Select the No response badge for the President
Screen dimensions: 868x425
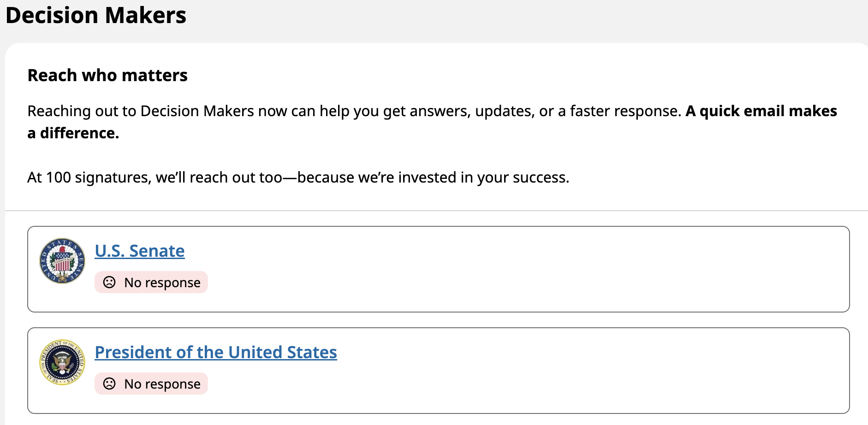pyautogui.click(x=151, y=384)
